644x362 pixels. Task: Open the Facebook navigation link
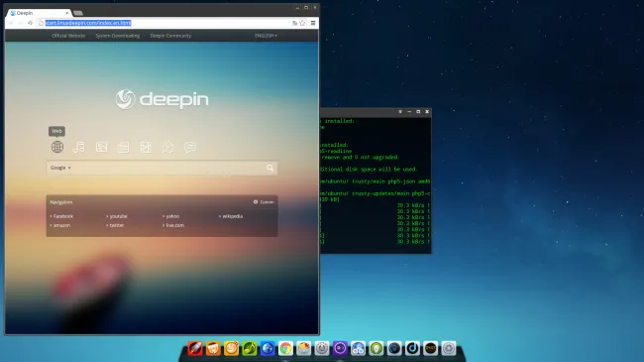point(62,216)
